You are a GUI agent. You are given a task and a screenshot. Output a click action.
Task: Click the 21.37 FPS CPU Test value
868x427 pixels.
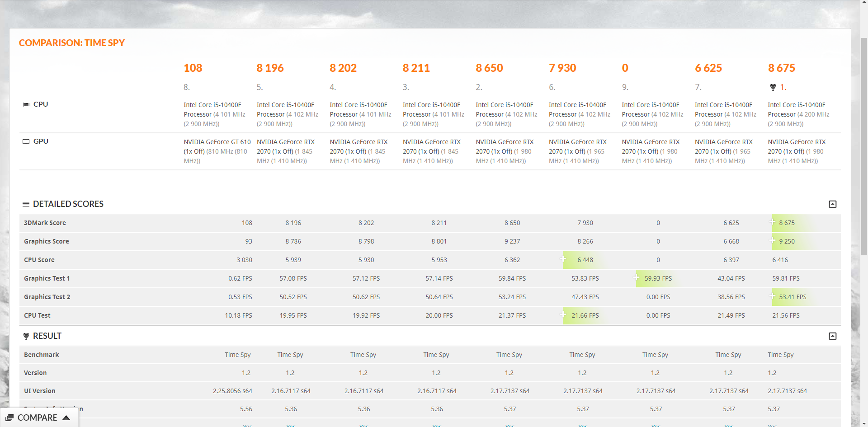[512, 315]
